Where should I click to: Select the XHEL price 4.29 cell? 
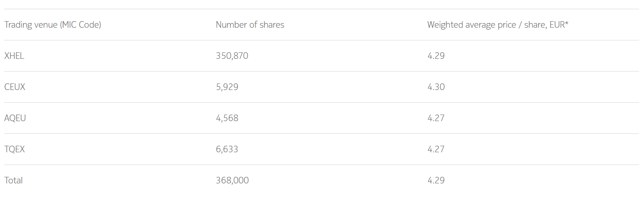click(x=436, y=56)
